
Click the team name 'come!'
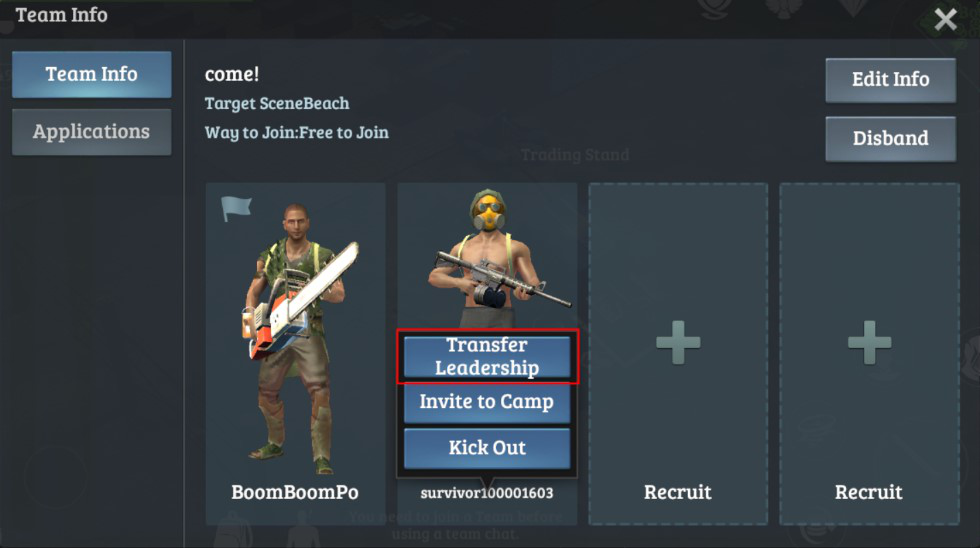click(231, 74)
